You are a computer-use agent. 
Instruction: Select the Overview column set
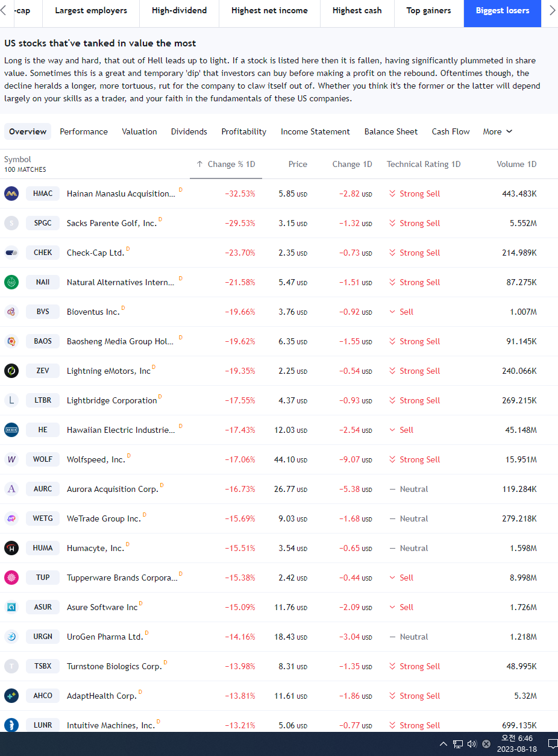28,131
